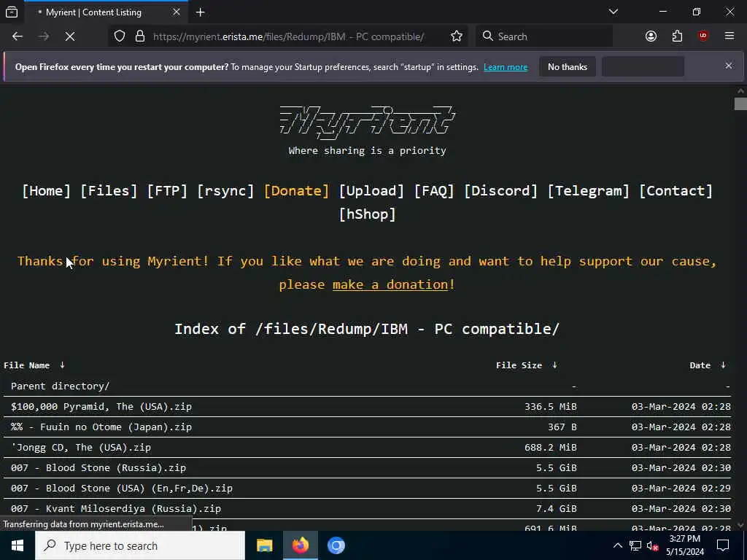Open the [Discord] navigation link
This screenshot has width=747, height=560.
pyautogui.click(x=500, y=191)
